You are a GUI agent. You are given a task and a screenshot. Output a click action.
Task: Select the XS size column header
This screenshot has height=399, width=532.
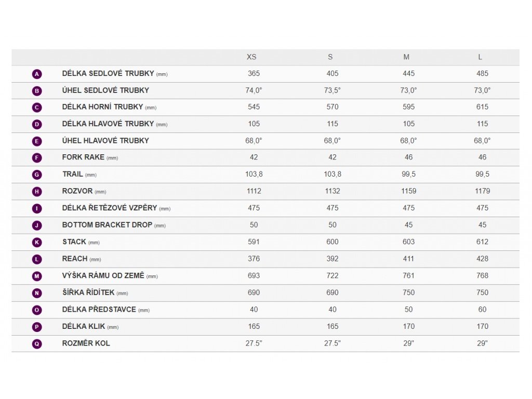click(x=251, y=57)
